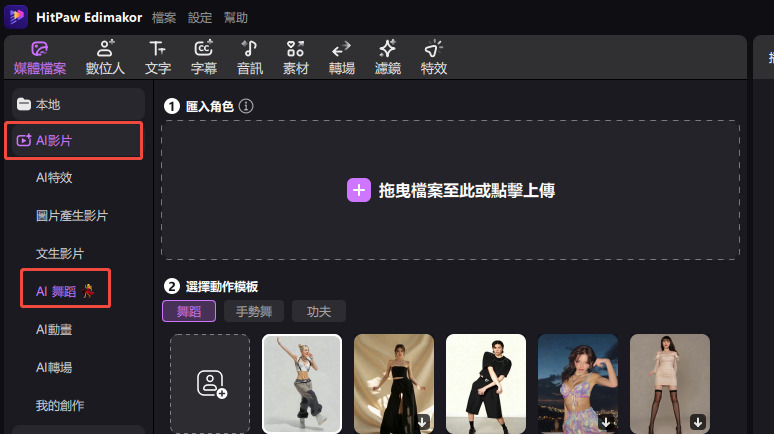Select the 舞蹈 template tab
Screen dimensions: 774x434
pos(189,311)
